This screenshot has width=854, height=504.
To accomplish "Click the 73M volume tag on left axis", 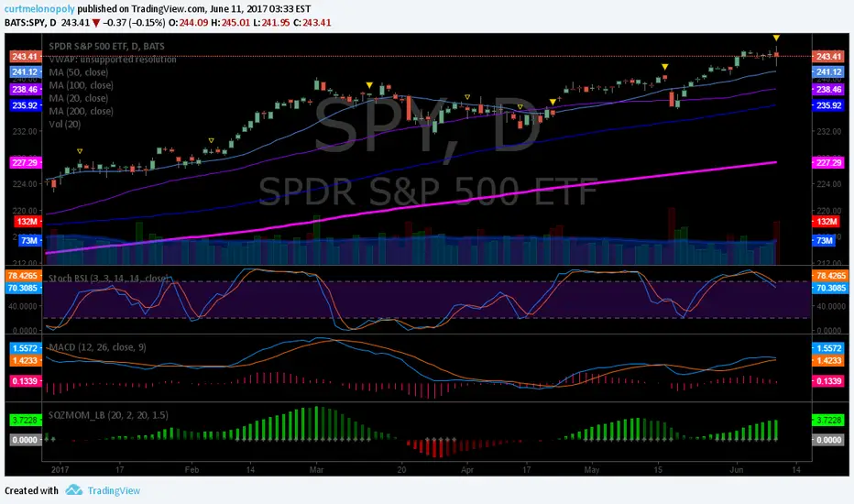I will pos(28,240).
